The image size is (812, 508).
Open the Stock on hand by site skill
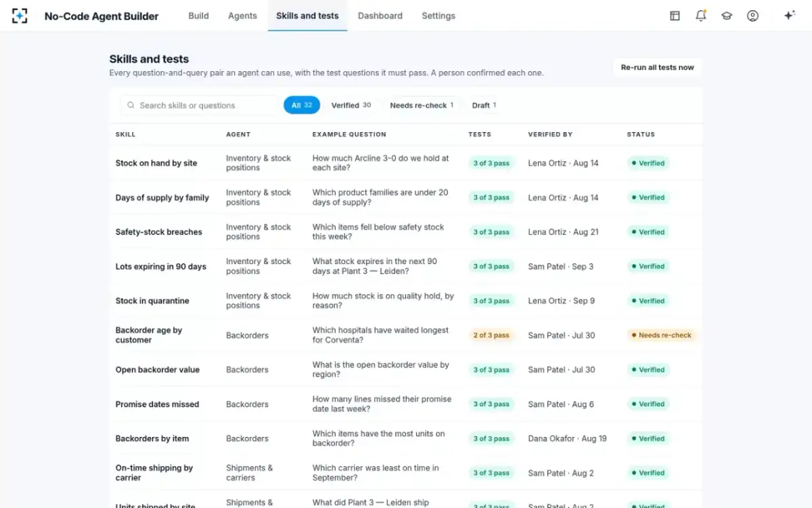pyautogui.click(x=156, y=163)
